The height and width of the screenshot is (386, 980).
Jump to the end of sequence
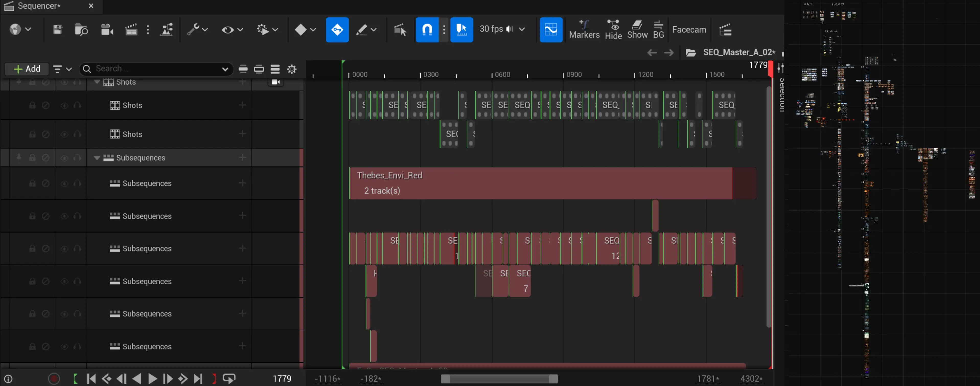coord(198,378)
